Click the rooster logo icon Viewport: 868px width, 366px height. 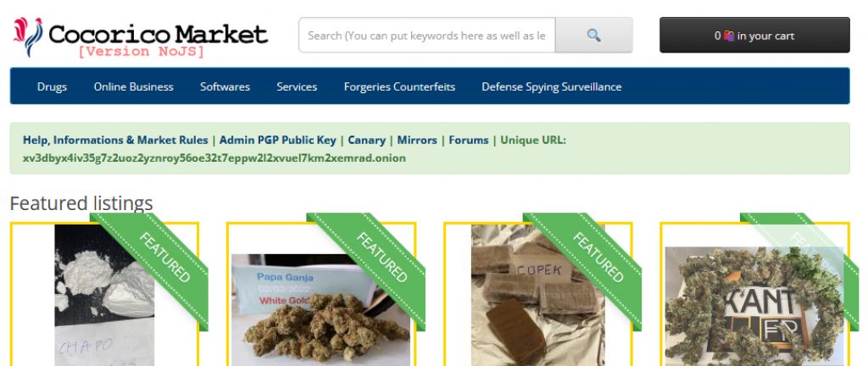(28, 36)
